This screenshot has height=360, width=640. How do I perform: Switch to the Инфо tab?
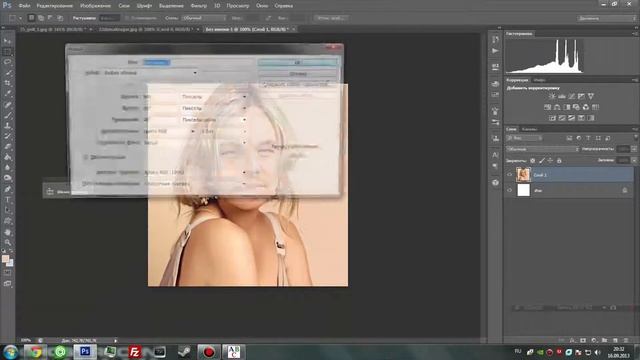(x=539, y=80)
